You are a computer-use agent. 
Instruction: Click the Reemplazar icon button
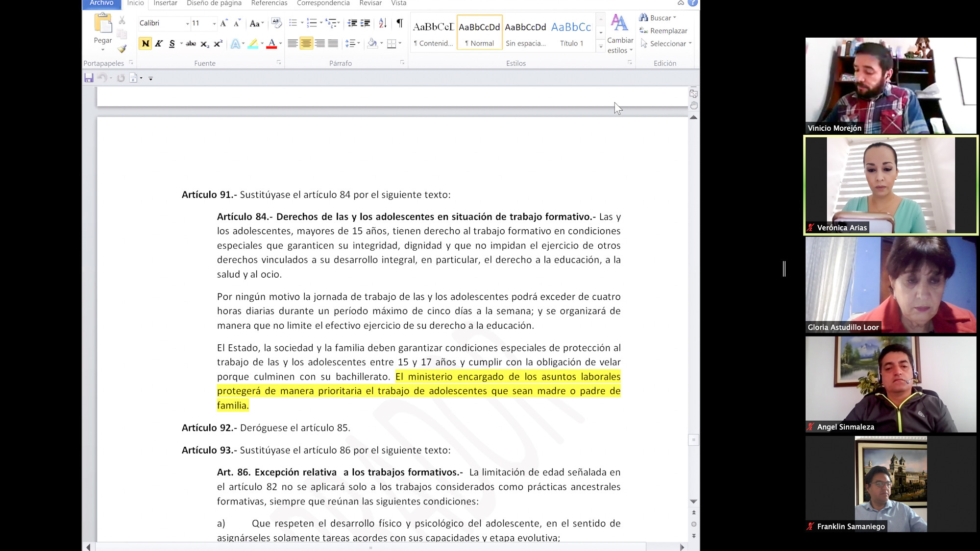(x=663, y=31)
